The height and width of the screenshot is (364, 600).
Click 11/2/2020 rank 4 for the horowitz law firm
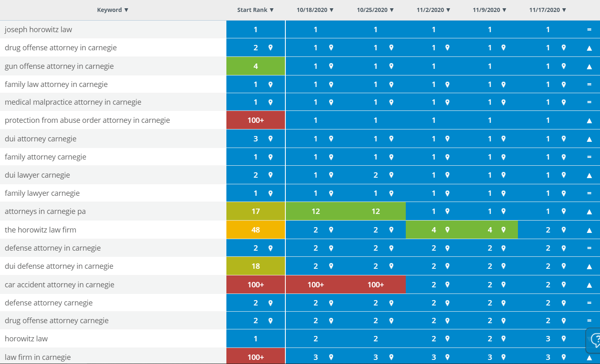point(434,230)
